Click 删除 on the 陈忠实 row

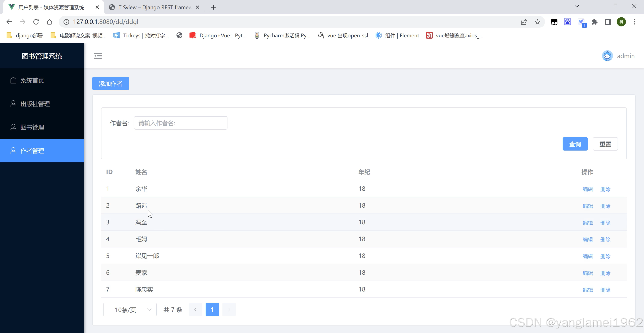(605, 290)
